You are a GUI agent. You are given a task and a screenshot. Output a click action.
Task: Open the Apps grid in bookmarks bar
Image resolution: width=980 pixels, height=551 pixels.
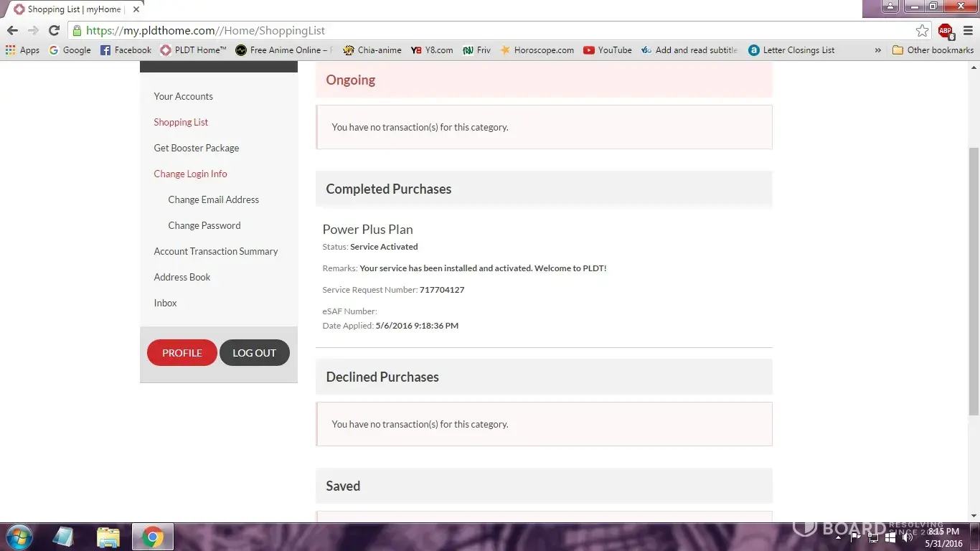[22, 50]
